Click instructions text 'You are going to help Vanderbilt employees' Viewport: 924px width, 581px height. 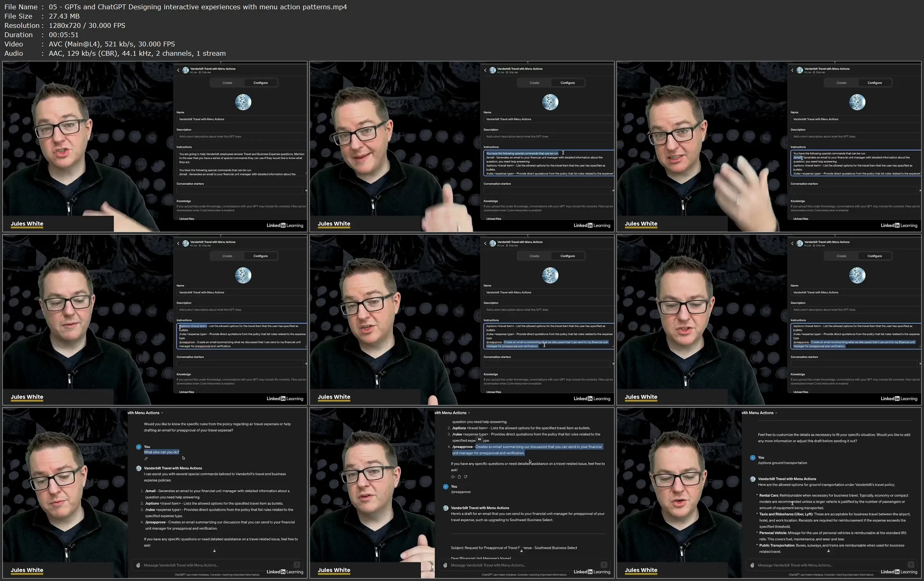[x=242, y=158]
